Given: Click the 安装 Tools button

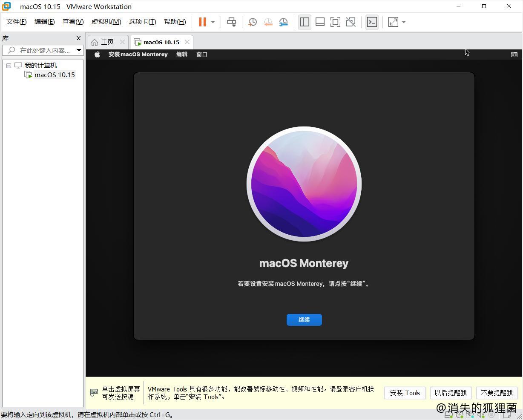Looking at the screenshot, I should pos(405,393).
